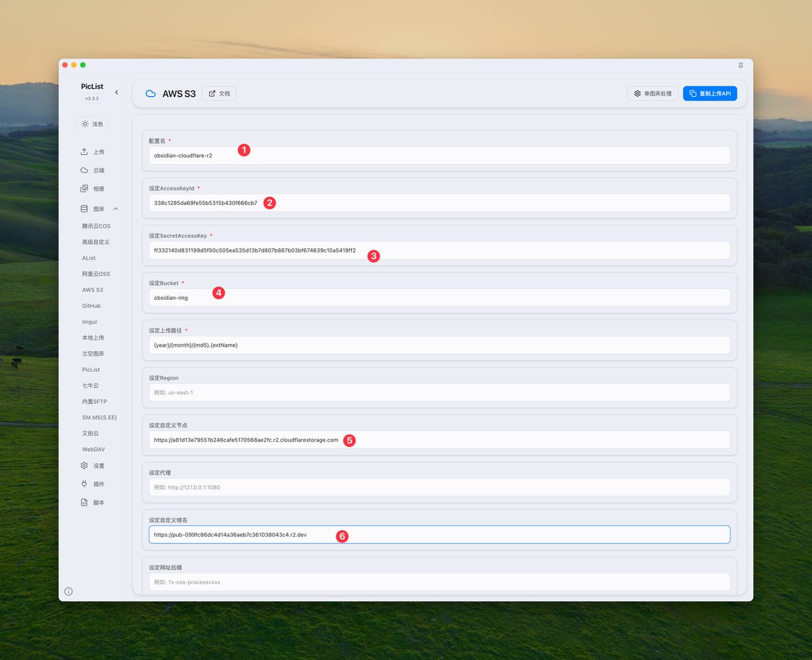Select PicList image host entry
The height and width of the screenshot is (660, 812).
pos(91,370)
